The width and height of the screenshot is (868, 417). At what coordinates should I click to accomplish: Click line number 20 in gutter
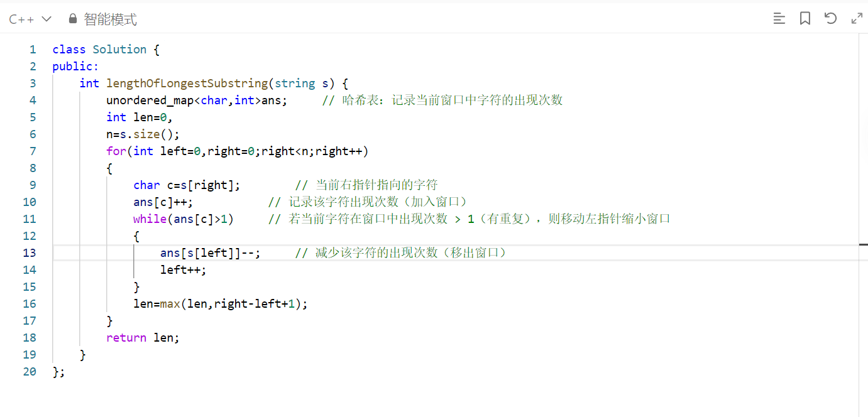30,372
